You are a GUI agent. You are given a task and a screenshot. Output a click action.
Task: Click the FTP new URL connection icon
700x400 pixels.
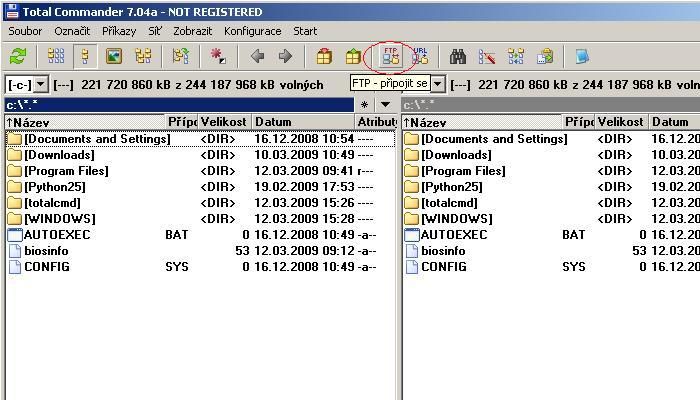pos(420,57)
